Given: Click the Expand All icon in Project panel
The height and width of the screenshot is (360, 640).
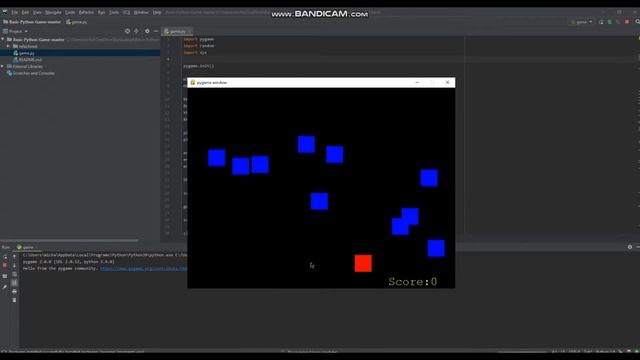Looking at the screenshot, I should 136,31.
